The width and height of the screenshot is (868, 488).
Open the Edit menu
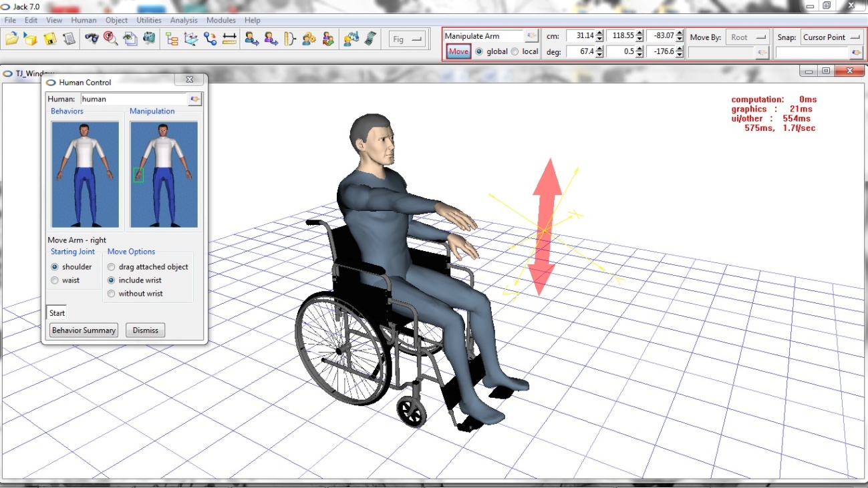pos(31,21)
